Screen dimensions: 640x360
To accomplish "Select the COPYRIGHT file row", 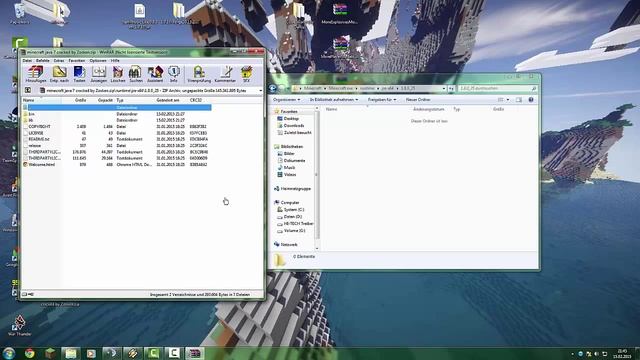I will (117, 127).
